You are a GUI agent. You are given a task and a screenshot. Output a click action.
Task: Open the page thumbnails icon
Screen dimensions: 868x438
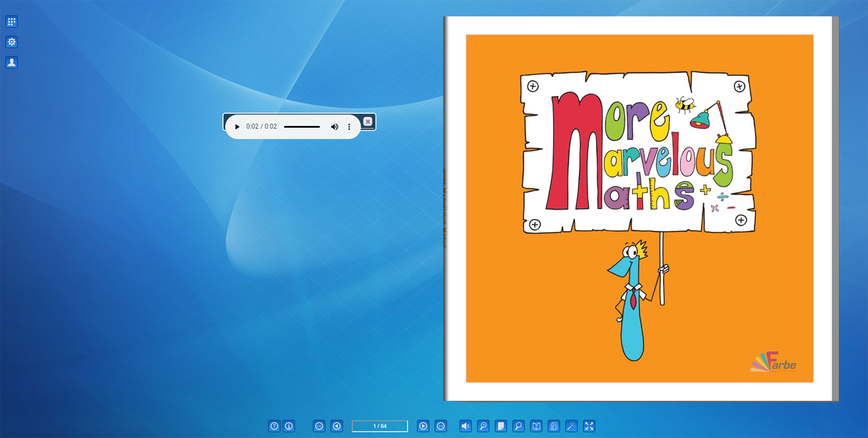click(x=554, y=426)
